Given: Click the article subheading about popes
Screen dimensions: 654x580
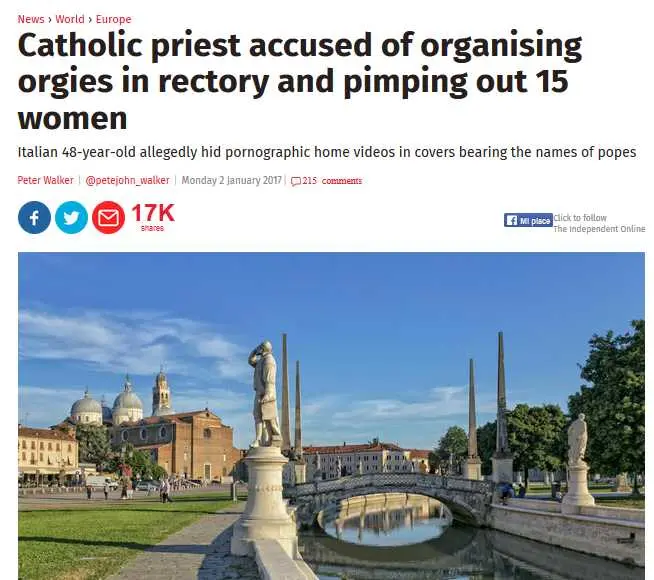Looking at the screenshot, I should [x=327, y=152].
